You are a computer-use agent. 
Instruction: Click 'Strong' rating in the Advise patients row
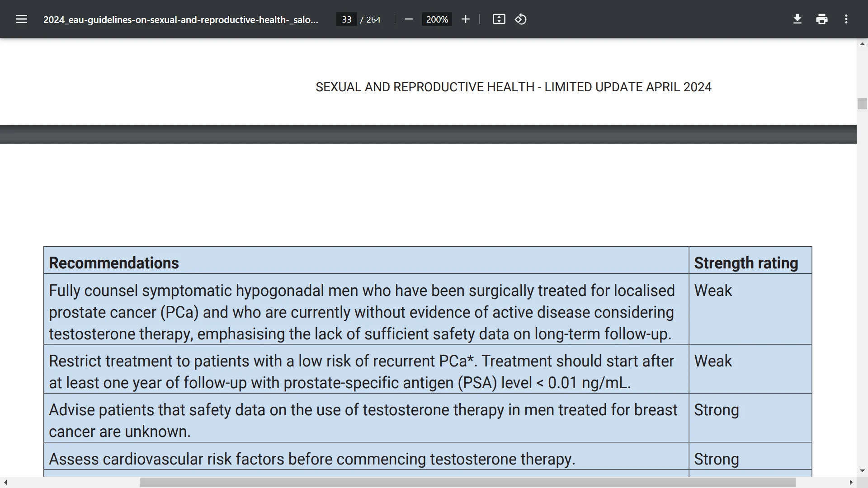point(717,410)
